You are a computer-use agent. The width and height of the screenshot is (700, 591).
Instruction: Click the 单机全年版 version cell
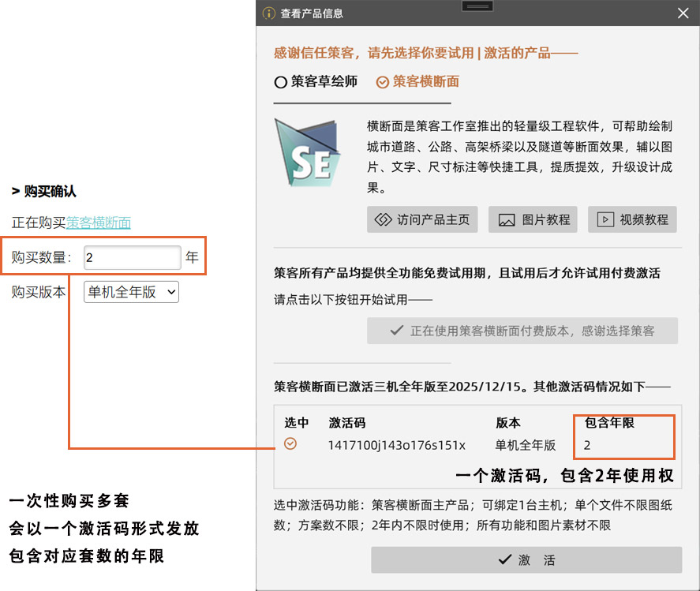click(x=526, y=445)
